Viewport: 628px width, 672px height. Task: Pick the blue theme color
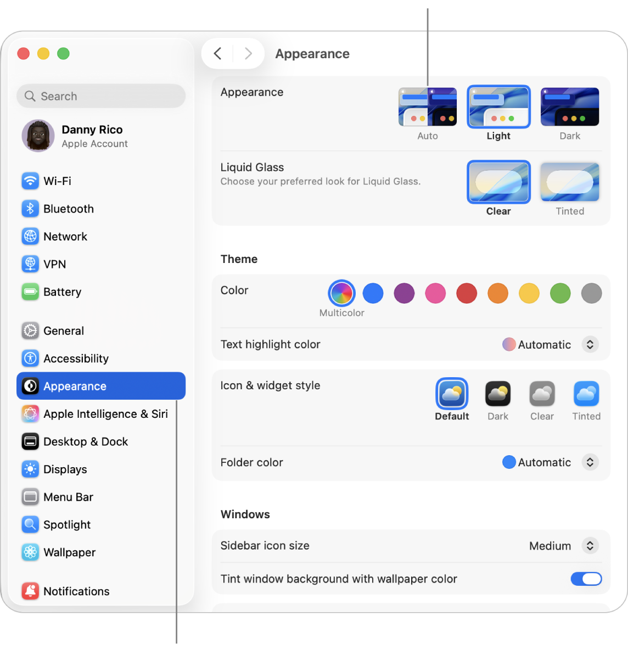pos(373,293)
